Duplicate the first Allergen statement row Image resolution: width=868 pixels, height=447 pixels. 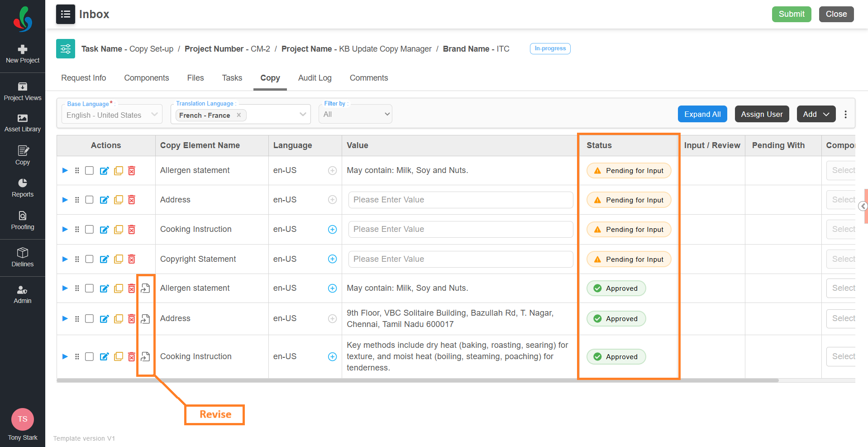118,171
